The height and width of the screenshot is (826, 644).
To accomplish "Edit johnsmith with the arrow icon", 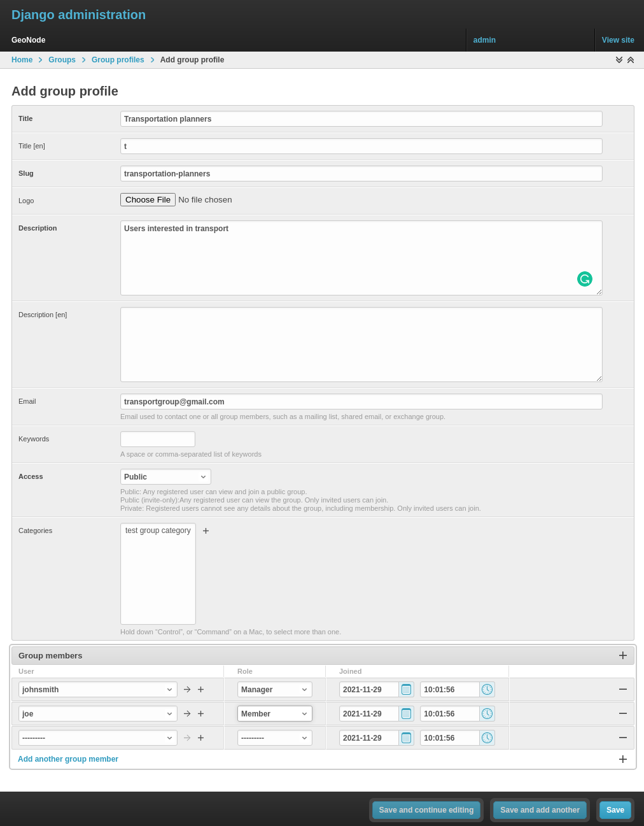I will [186, 689].
